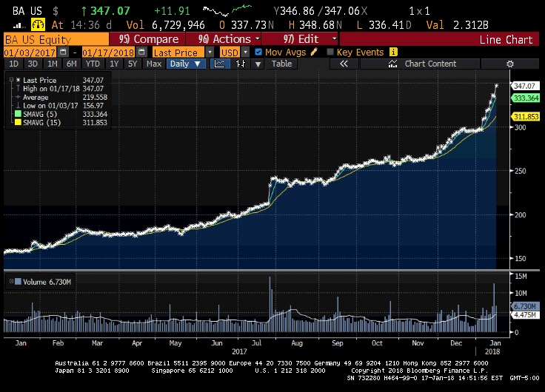Open the Last Price field dropdown
Viewport: 545px width, 392px height.
pyautogui.click(x=210, y=52)
